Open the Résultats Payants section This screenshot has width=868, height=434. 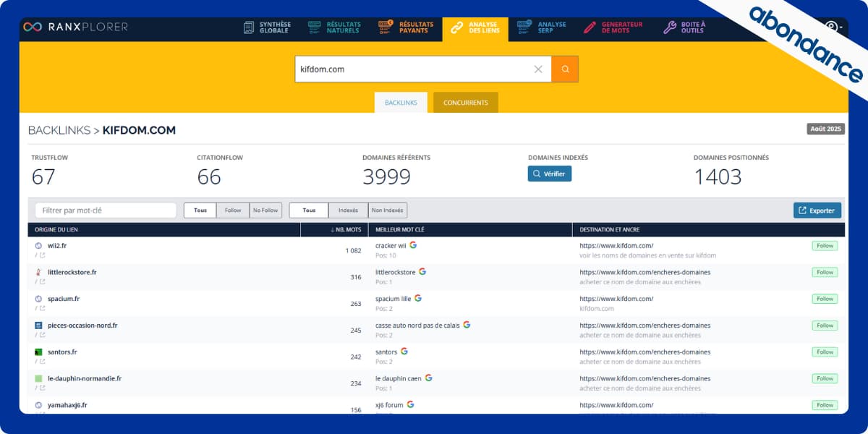click(407, 27)
